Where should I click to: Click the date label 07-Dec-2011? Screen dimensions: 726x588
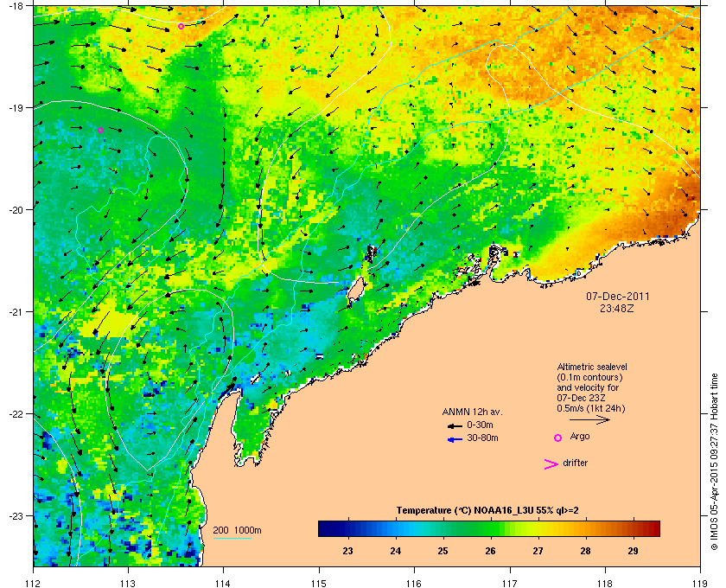[618, 296]
